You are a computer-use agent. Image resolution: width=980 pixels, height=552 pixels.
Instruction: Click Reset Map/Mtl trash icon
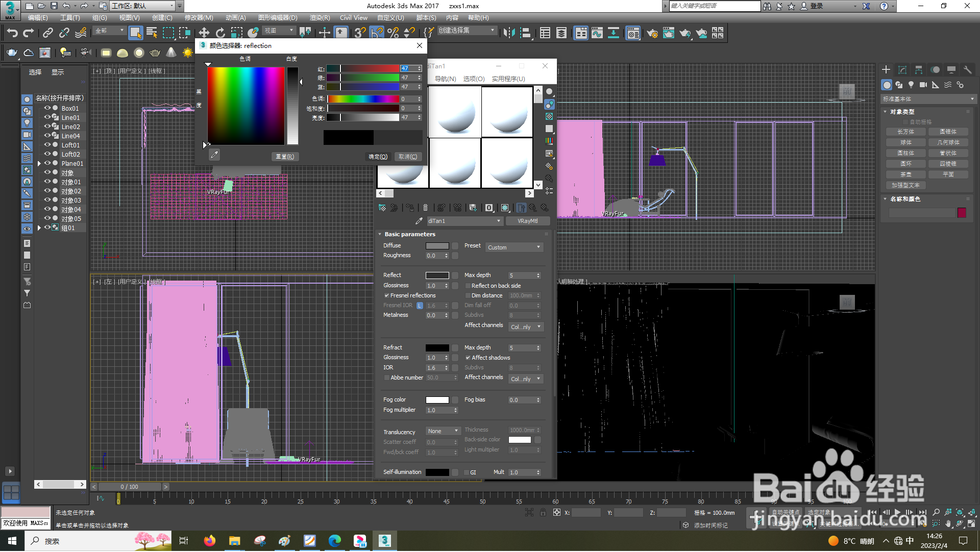425,208
